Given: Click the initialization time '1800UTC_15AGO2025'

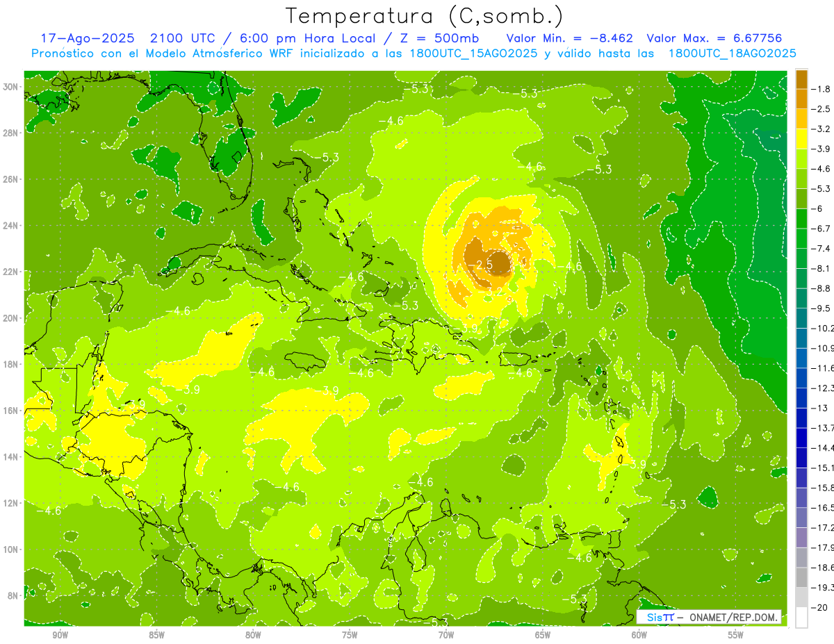Looking at the screenshot, I should pos(474,53).
